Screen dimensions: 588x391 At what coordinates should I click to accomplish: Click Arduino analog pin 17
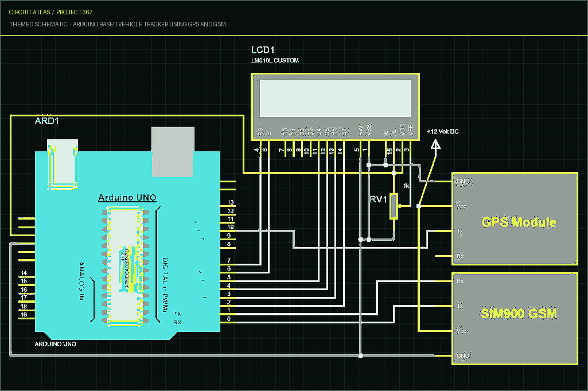pos(24,298)
